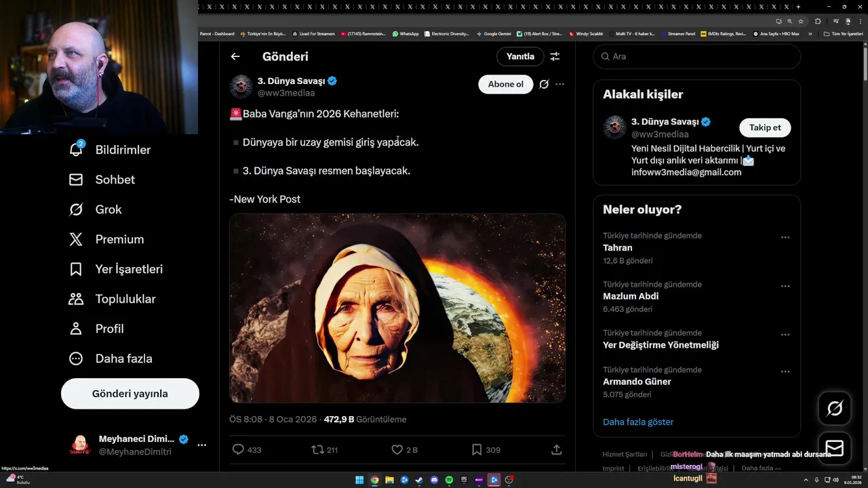Click the repost icon with 211
Viewport: 868px width, 488px height.
click(x=317, y=449)
